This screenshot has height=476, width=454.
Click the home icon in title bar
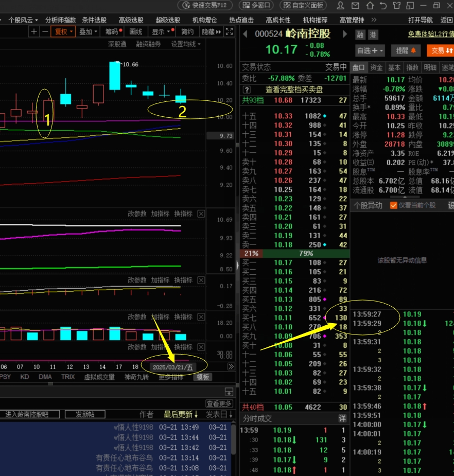click(370, 5)
